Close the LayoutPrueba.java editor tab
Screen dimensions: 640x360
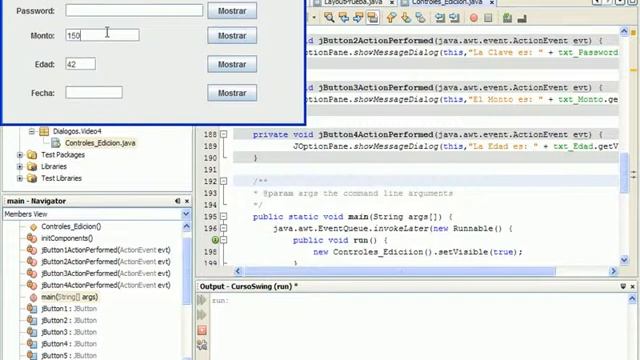(x=392, y=2)
